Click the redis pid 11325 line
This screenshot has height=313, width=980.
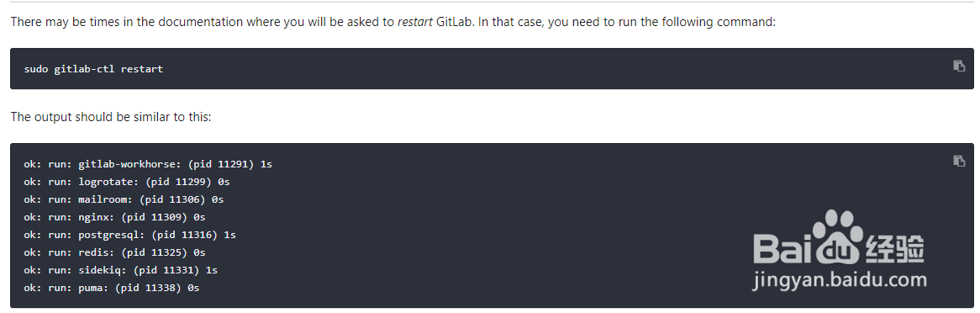click(114, 252)
